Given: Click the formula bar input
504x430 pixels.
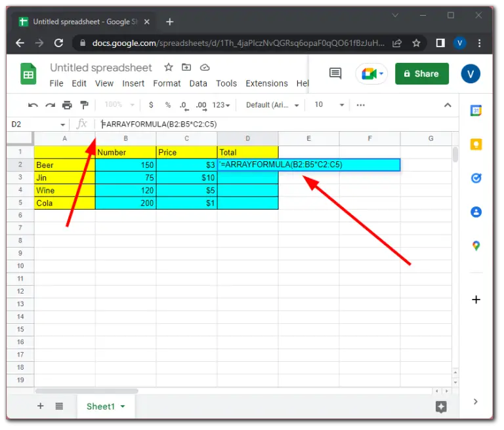Looking at the screenshot, I should coord(276,125).
